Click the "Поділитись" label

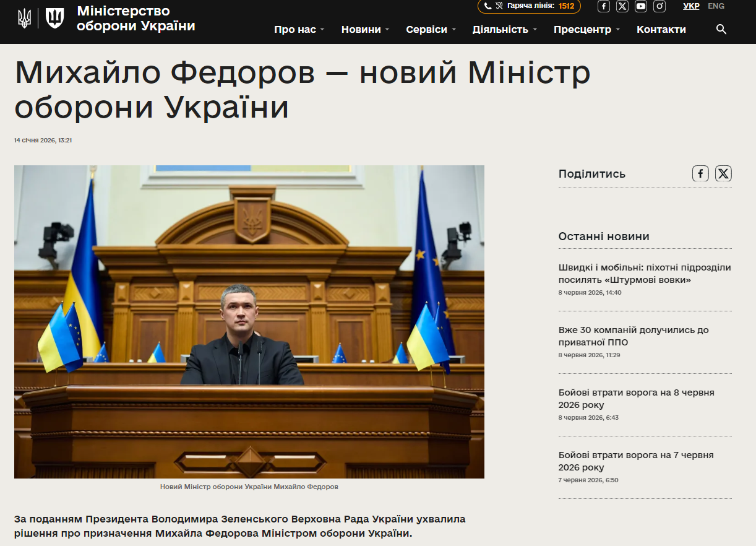pyautogui.click(x=592, y=174)
